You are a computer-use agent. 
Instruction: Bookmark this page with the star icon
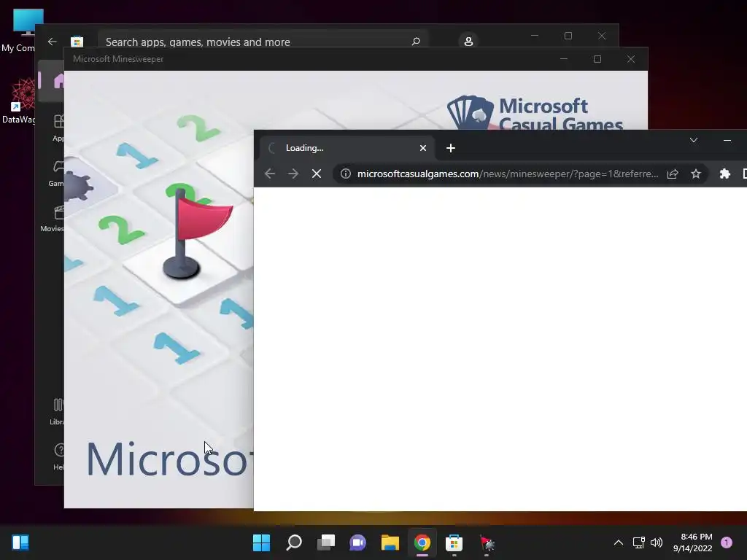click(x=695, y=174)
